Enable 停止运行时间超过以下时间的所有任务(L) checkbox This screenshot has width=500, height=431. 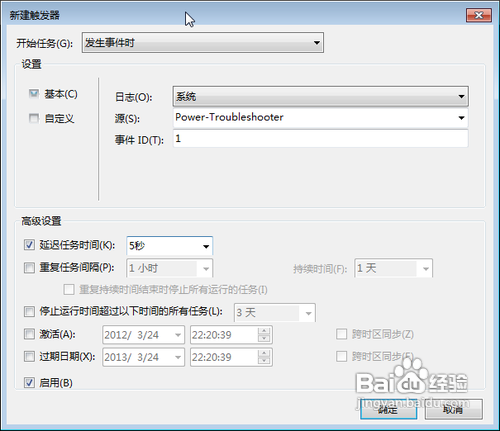click(29, 312)
